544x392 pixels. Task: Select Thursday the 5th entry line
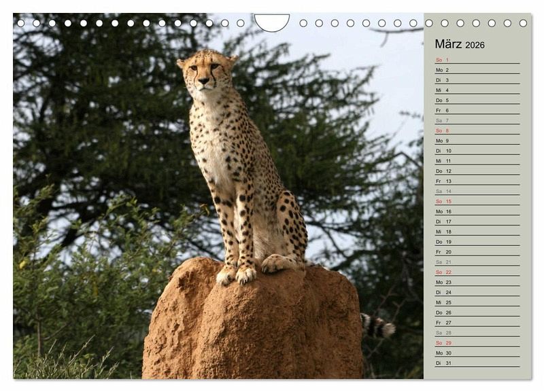(x=477, y=100)
